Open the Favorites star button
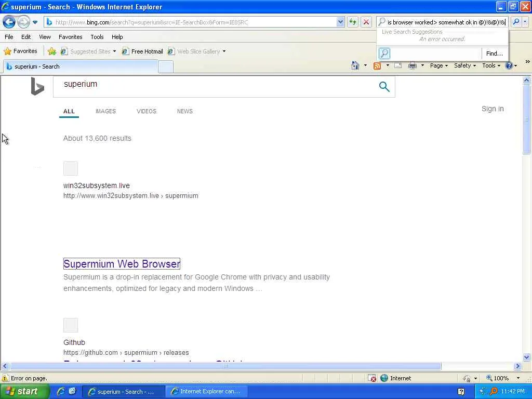This screenshot has height=399, width=532. [20, 51]
